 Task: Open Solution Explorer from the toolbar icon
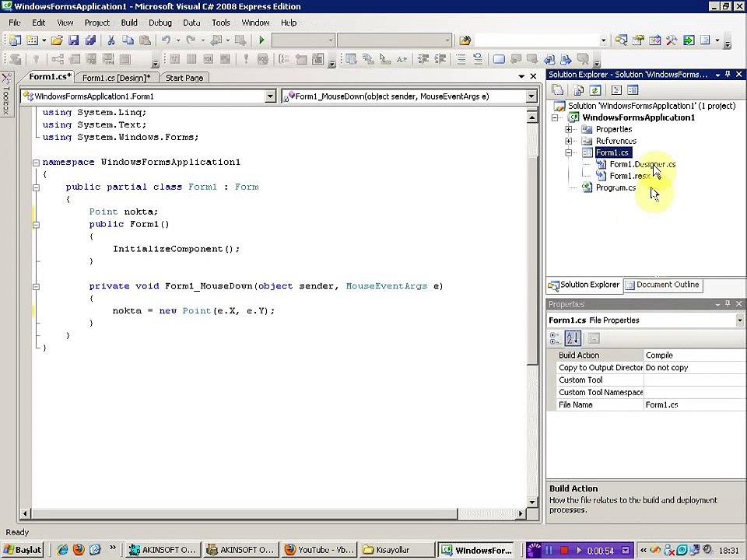coord(621,40)
